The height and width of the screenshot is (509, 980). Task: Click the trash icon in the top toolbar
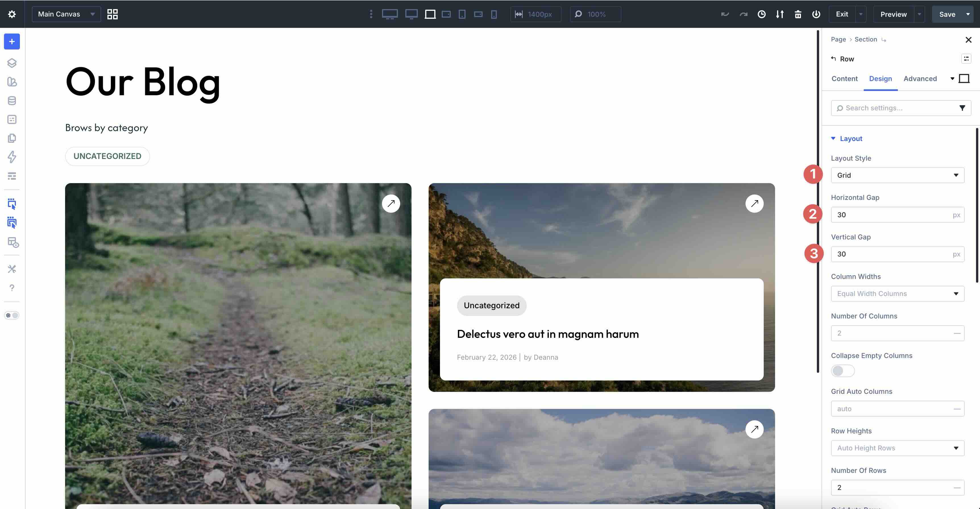(x=798, y=14)
